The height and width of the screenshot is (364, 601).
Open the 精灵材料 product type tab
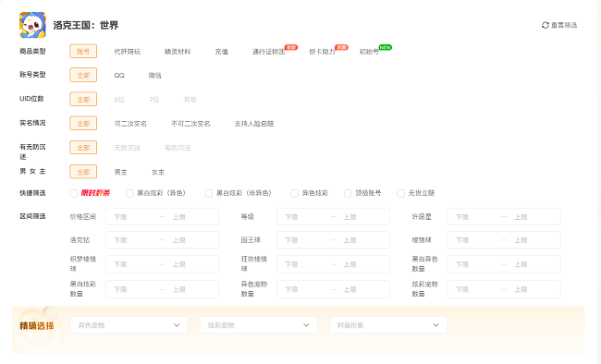pos(178,52)
